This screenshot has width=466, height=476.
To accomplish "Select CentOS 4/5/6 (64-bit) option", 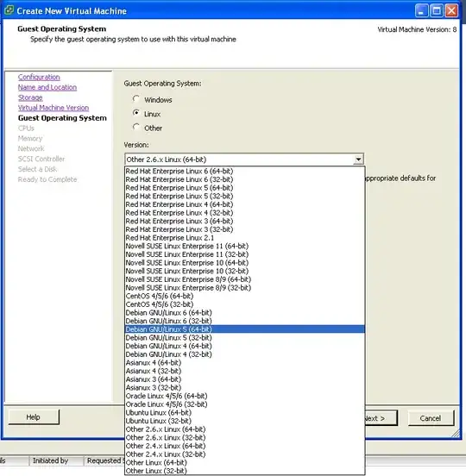I will point(244,296).
